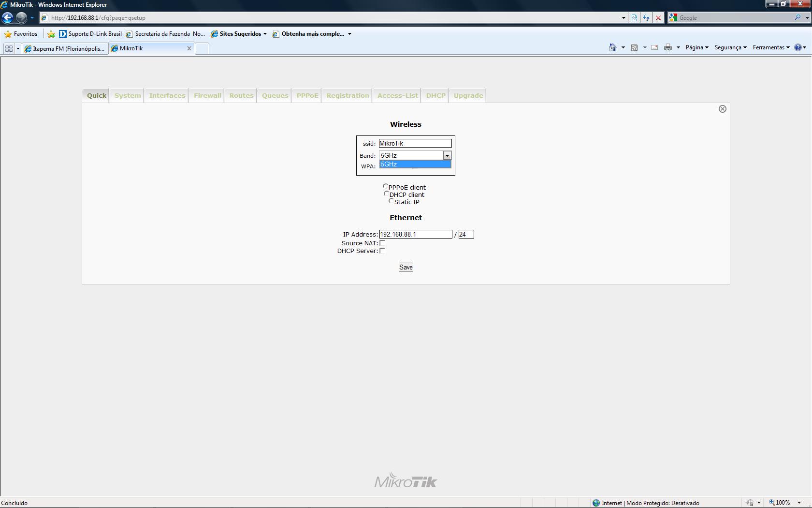
Task: Enable the Source NAT checkbox
Action: [x=382, y=243]
